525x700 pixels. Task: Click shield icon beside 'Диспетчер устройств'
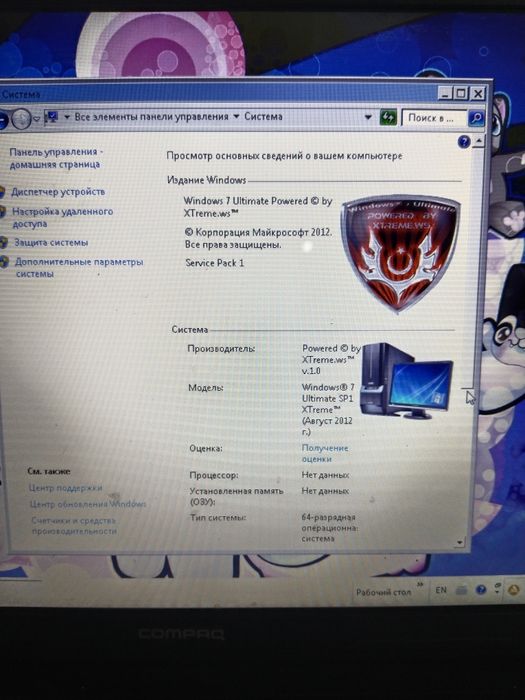tap(2, 192)
